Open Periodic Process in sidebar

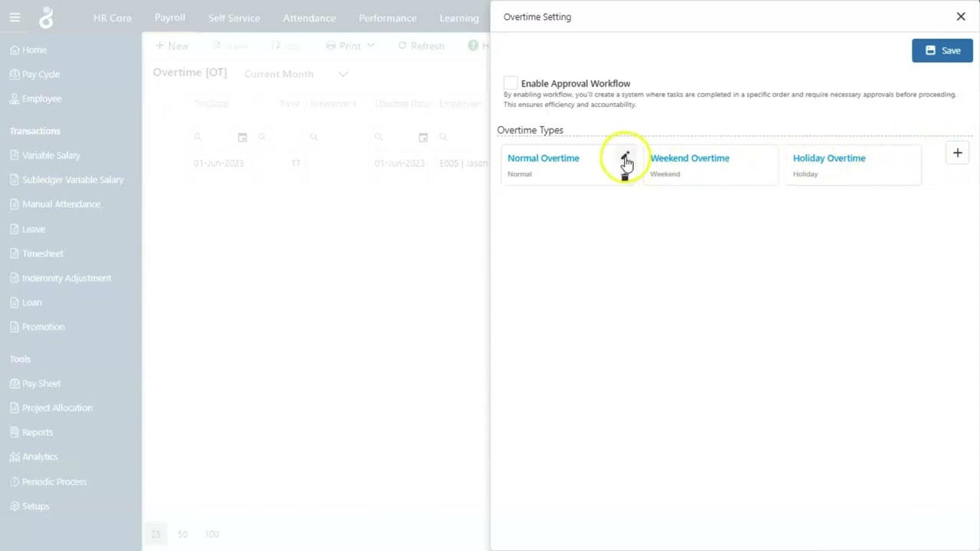tap(48, 481)
